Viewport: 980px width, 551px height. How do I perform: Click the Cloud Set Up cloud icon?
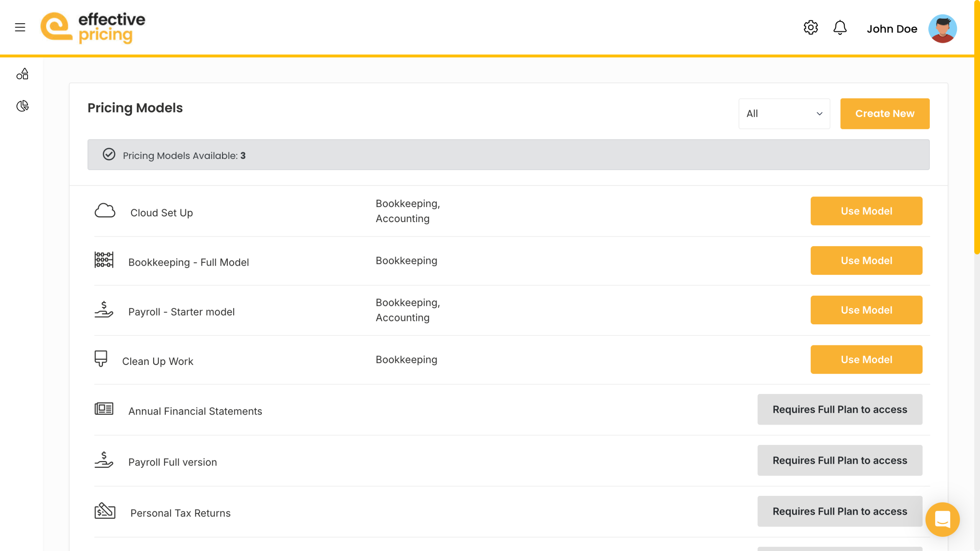[105, 211]
